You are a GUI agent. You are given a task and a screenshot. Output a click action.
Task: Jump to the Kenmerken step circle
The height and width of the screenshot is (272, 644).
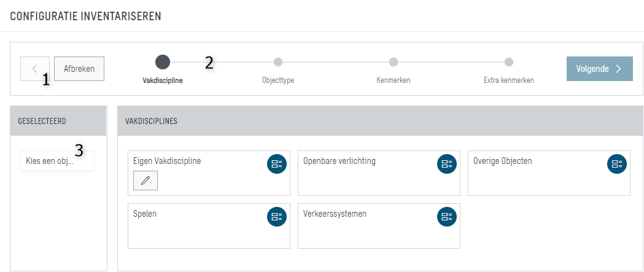tap(394, 62)
